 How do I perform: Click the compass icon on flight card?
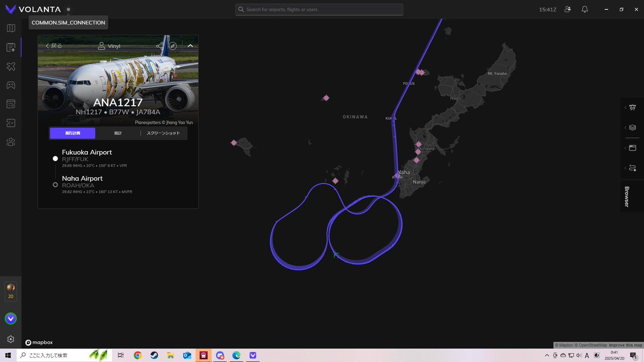point(173,46)
